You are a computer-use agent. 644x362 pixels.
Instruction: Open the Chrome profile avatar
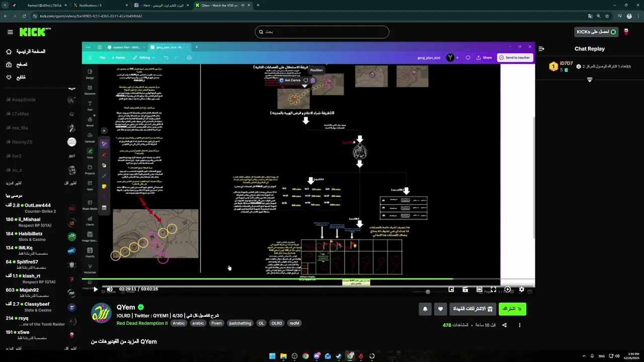click(629, 16)
